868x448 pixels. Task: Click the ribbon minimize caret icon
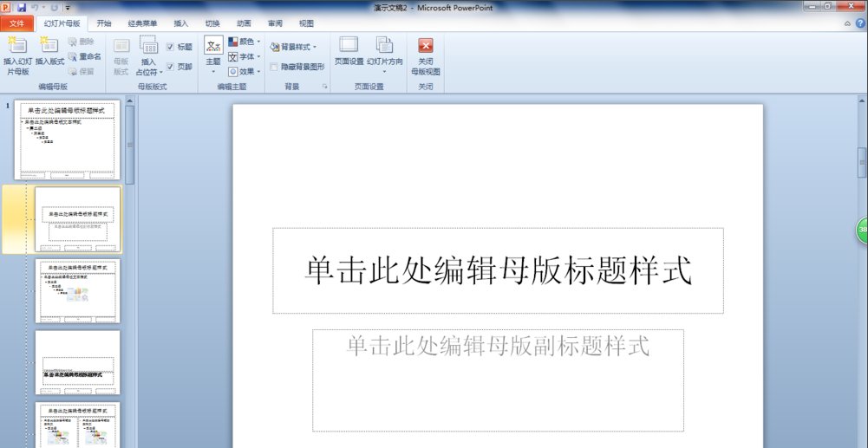[847, 23]
